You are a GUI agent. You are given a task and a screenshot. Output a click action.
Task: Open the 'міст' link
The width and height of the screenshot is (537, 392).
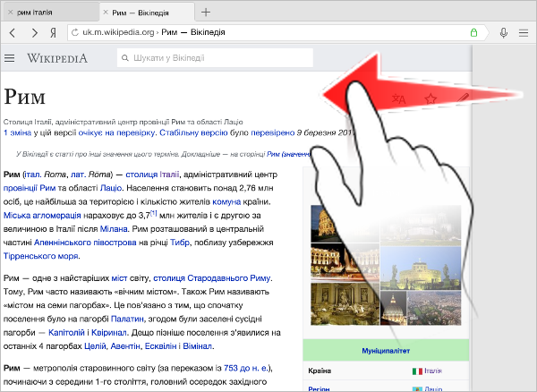coord(119,278)
